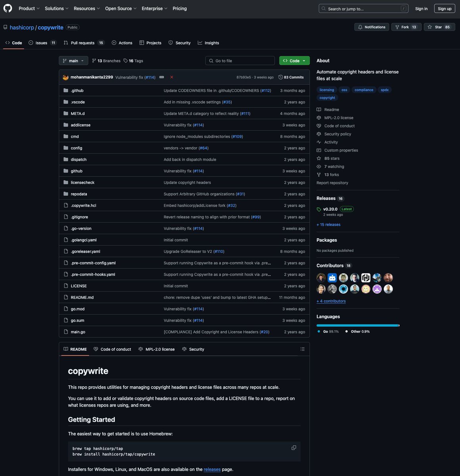Open the main.go file icon
The height and width of the screenshot is (476, 460).
66,332
